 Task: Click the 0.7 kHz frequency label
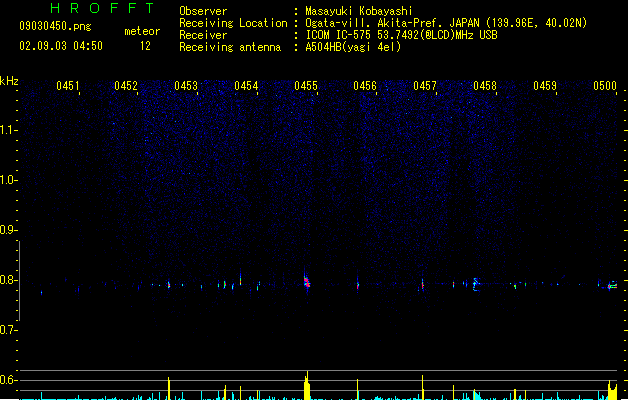(8, 330)
